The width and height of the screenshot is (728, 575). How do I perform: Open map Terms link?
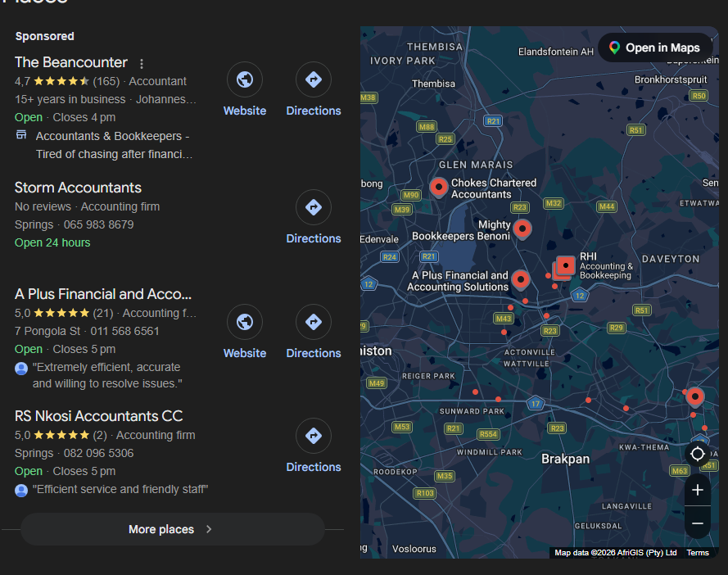point(698,553)
